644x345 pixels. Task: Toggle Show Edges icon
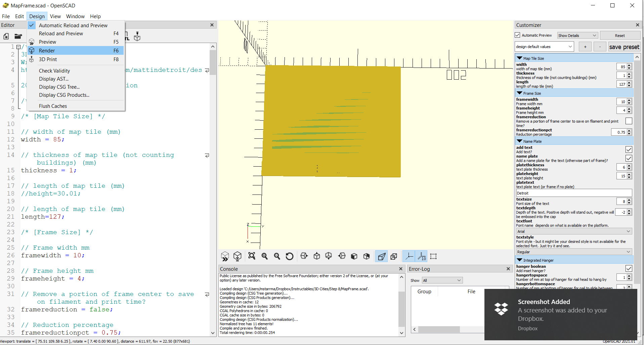click(433, 256)
